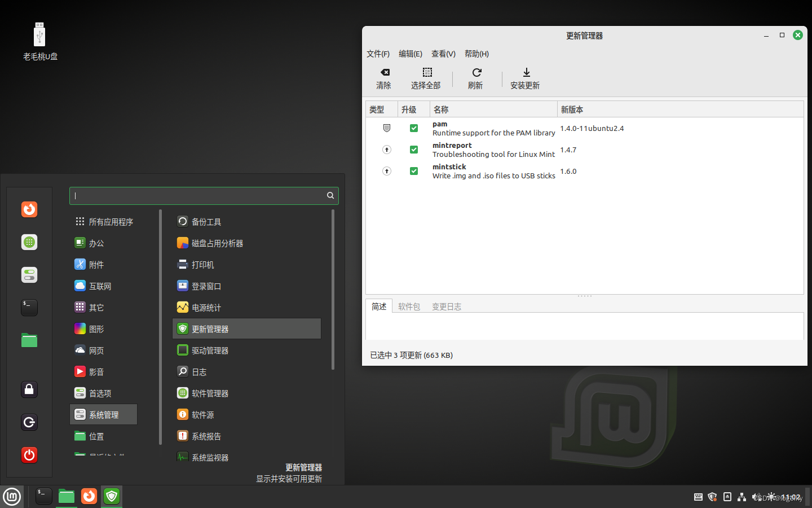Switch to the 软件包 tab
Image resolution: width=812 pixels, height=508 pixels.
[x=409, y=306]
